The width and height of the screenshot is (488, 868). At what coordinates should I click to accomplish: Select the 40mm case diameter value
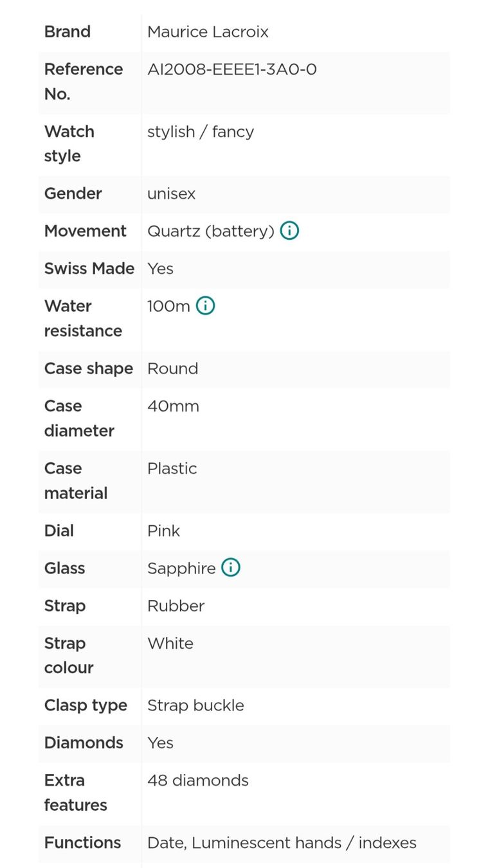173,406
